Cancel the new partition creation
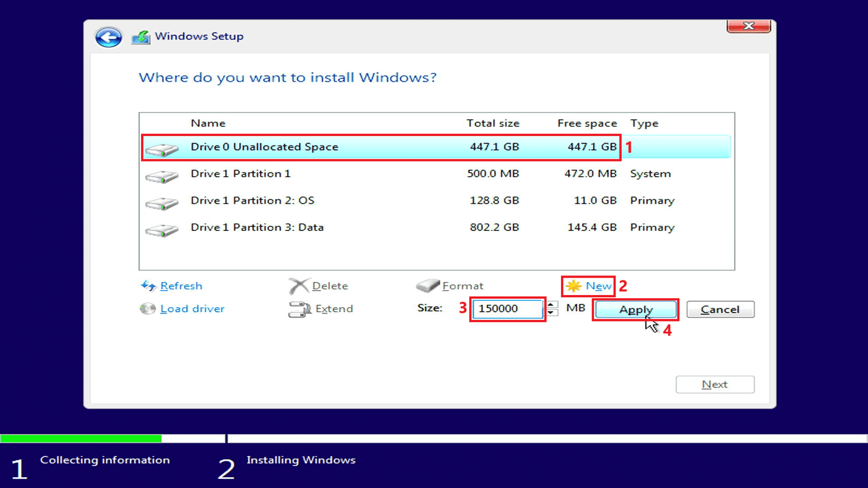 point(720,310)
